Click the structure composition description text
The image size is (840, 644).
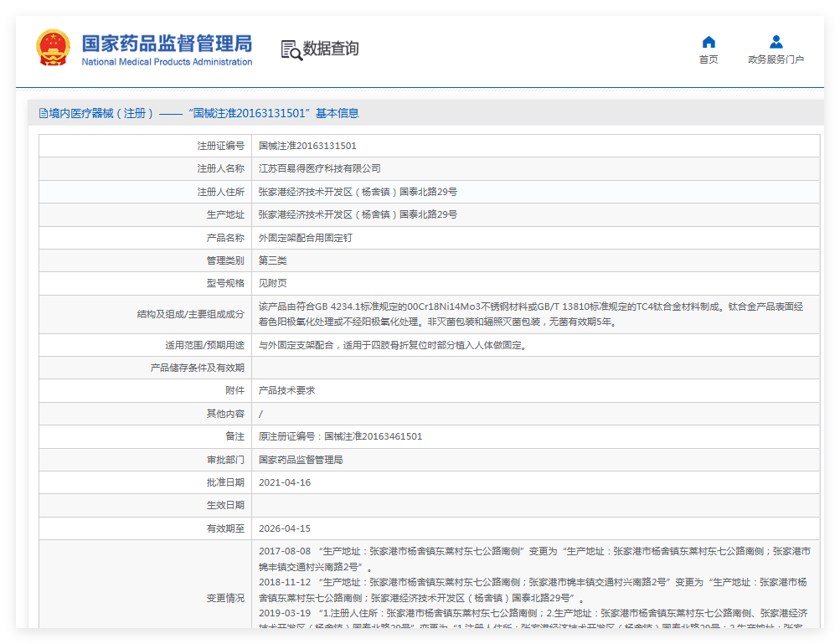click(531, 315)
